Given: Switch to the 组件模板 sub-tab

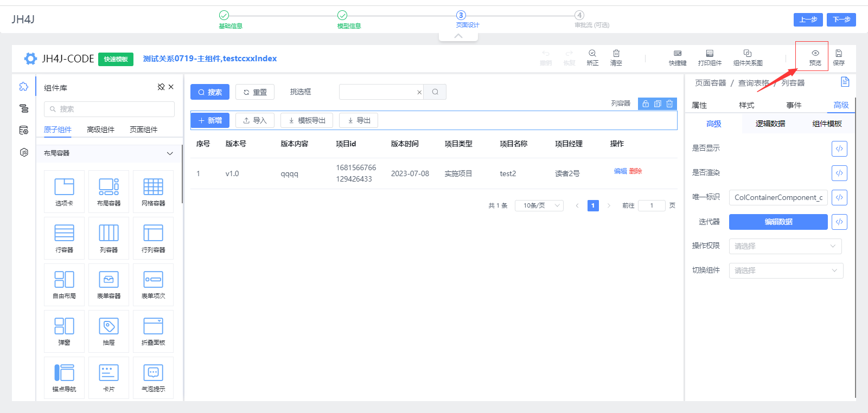Looking at the screenshot, I should pyautogui.click(x=827, y=124).
